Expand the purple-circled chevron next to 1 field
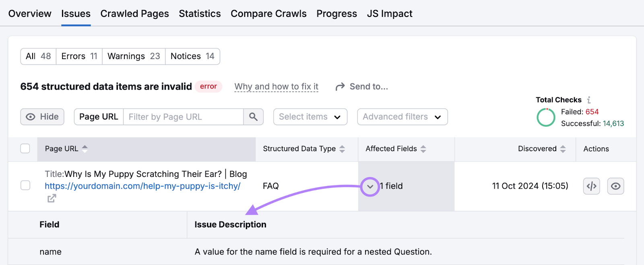The height and width of the screenshot is (265, 644). pyautogui.click(x=369, y=187)
